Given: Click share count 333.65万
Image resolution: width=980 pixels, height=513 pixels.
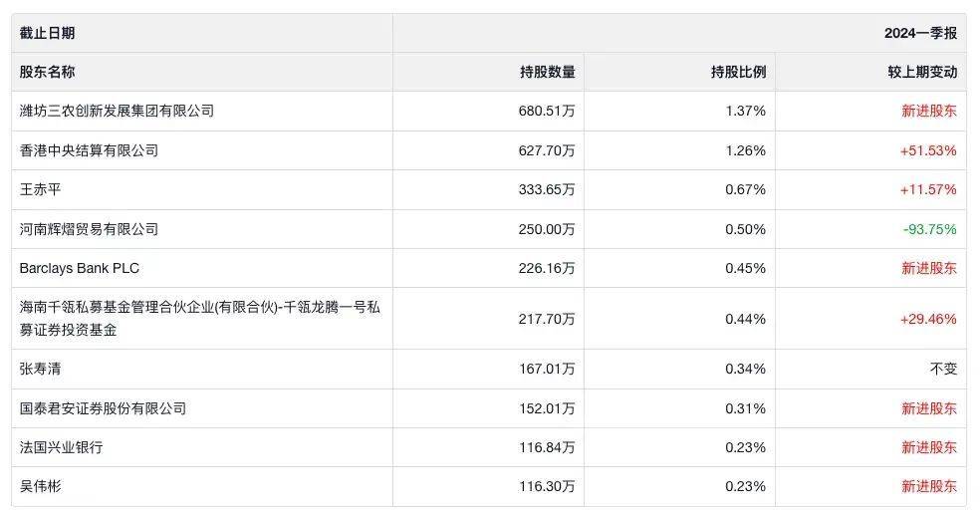Looking at the screenshot, I should tap(547, 189).
